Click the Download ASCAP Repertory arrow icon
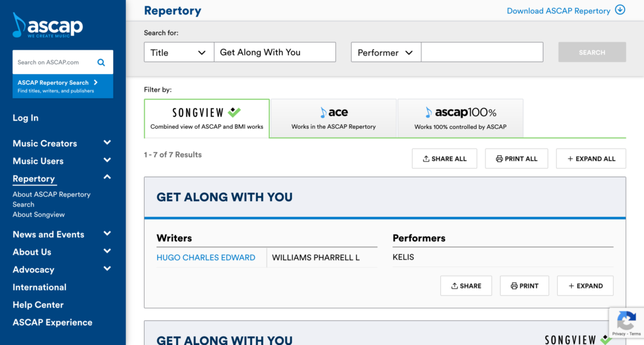 click(620, 10)
